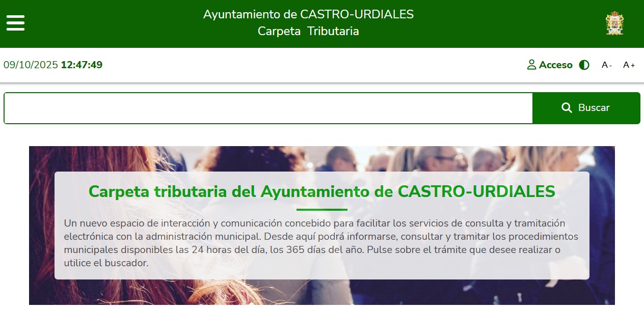Click the banner description paragraph text

pyautogui.click(x=321, y=243)
